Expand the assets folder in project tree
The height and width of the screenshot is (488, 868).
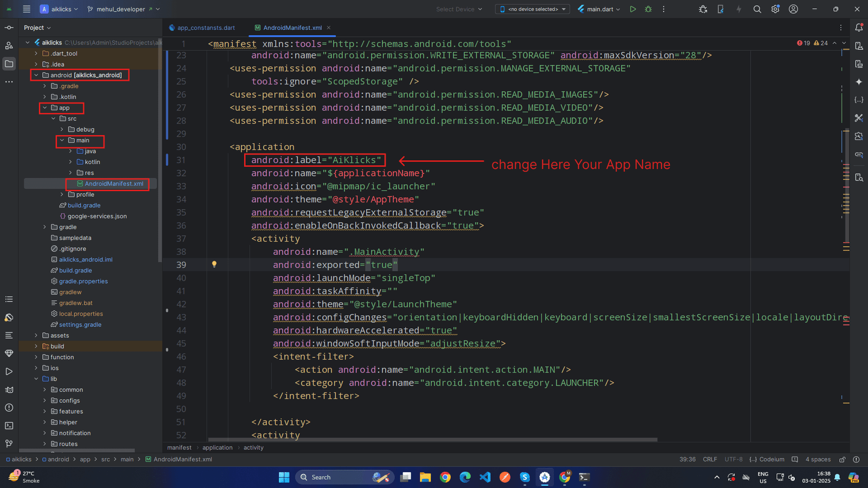(x=36, y=336)
